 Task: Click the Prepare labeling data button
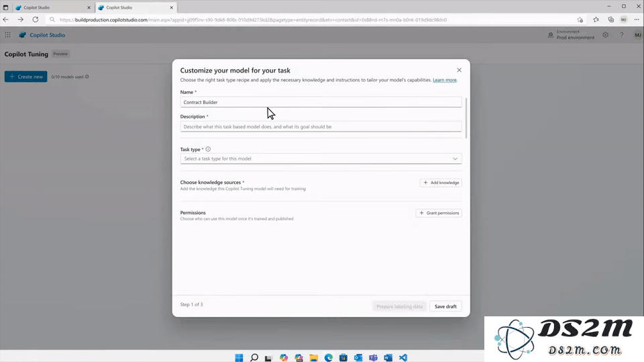point(399,306)
